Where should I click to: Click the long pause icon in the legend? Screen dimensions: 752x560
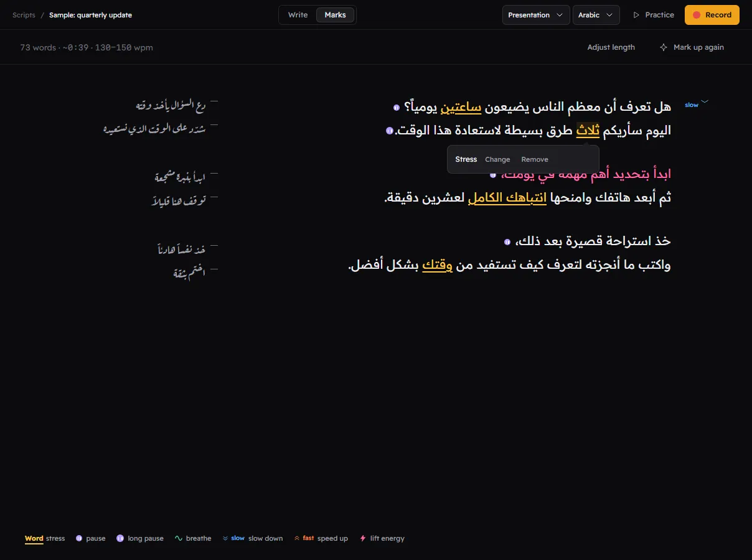(x=120, y=538)
